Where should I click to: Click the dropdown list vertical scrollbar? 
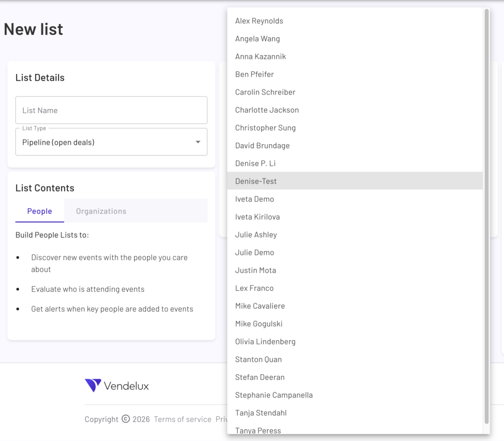click(486, 216)
